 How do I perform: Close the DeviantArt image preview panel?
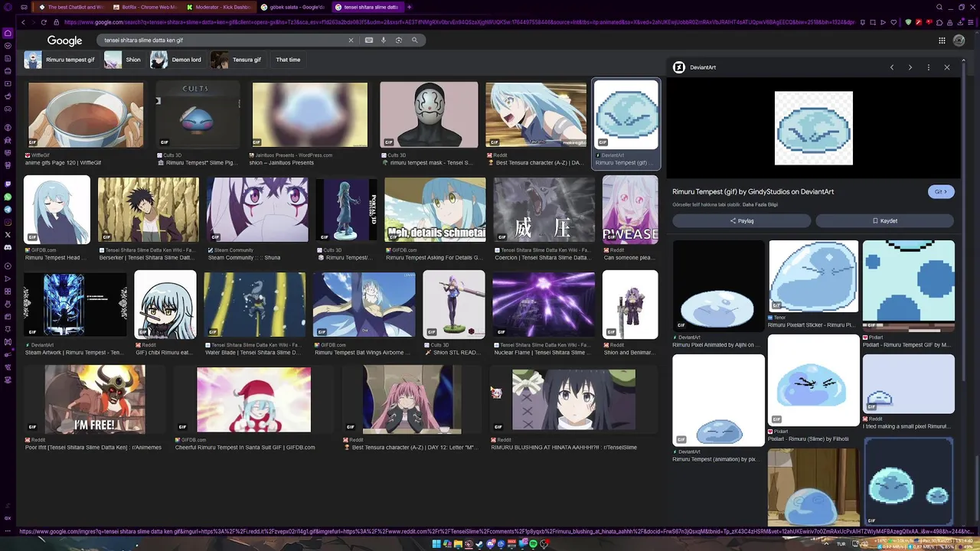click(947, 67)
